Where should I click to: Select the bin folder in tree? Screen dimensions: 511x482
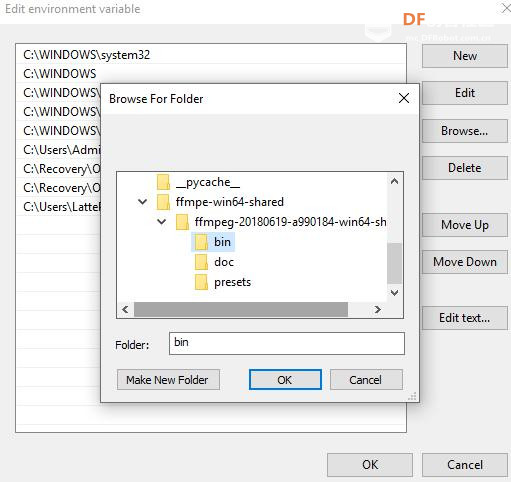pyautogui.click(x=213, y=242)
